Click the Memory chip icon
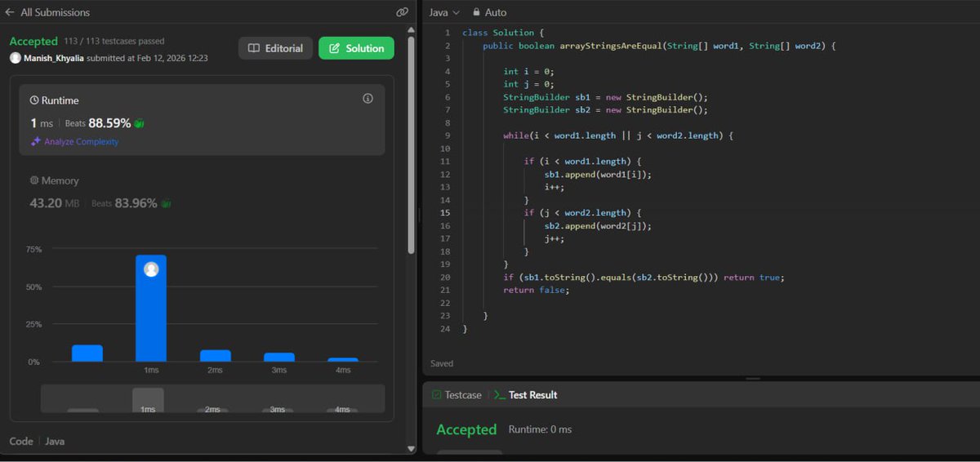 [34, 180]
